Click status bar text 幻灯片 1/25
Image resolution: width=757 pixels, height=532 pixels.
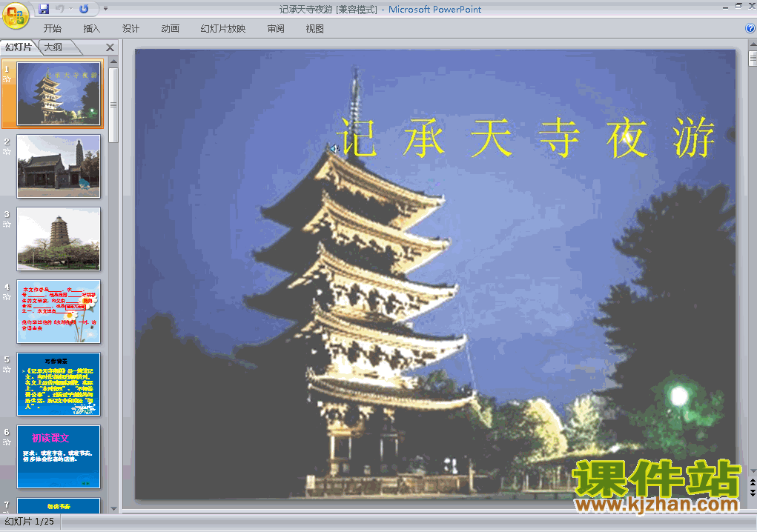point(30,522)
